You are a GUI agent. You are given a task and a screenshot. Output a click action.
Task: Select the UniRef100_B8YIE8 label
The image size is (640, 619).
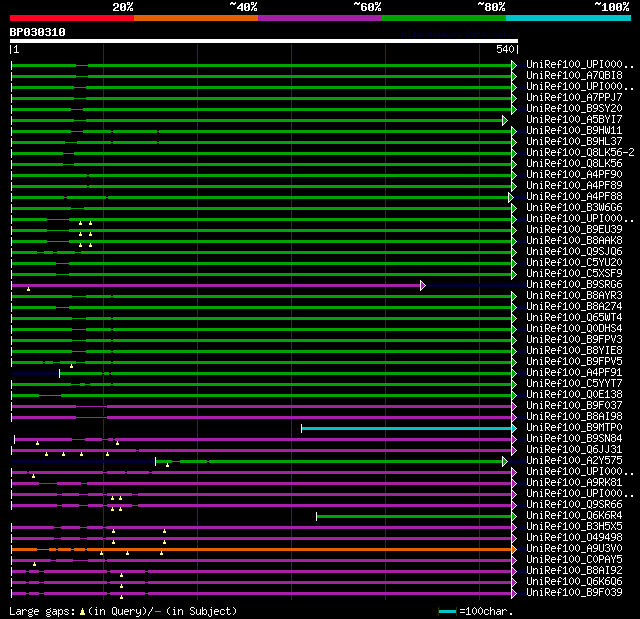click(574, 351)
